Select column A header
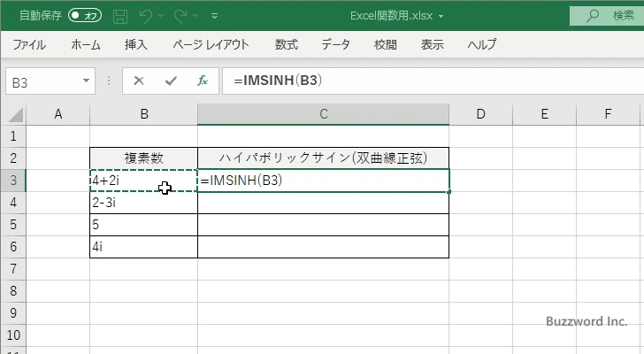This screenshot has width=644, height=354. [x=58, y=114]
